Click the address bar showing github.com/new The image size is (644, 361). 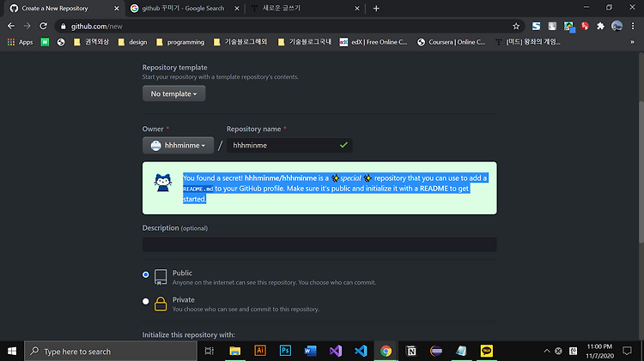click(289, 27)
